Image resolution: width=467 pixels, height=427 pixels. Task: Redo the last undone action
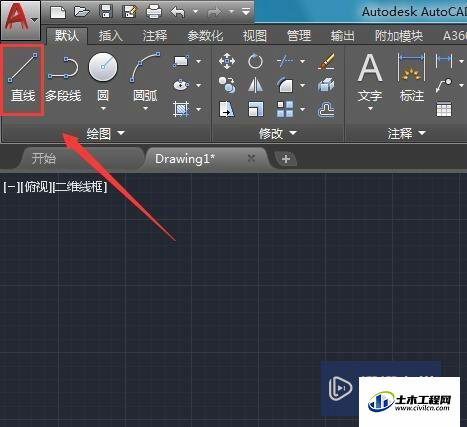click(215, 13)
